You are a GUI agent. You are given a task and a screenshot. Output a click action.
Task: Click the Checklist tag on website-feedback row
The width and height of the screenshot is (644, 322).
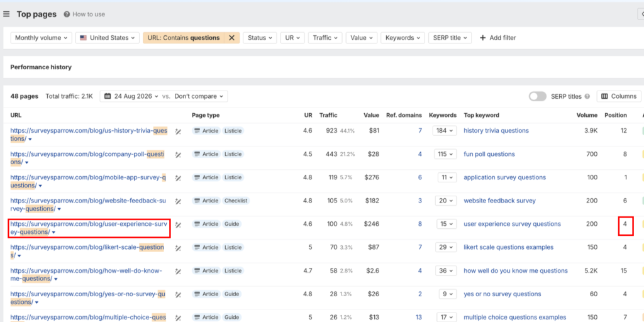tap(236, 201)
